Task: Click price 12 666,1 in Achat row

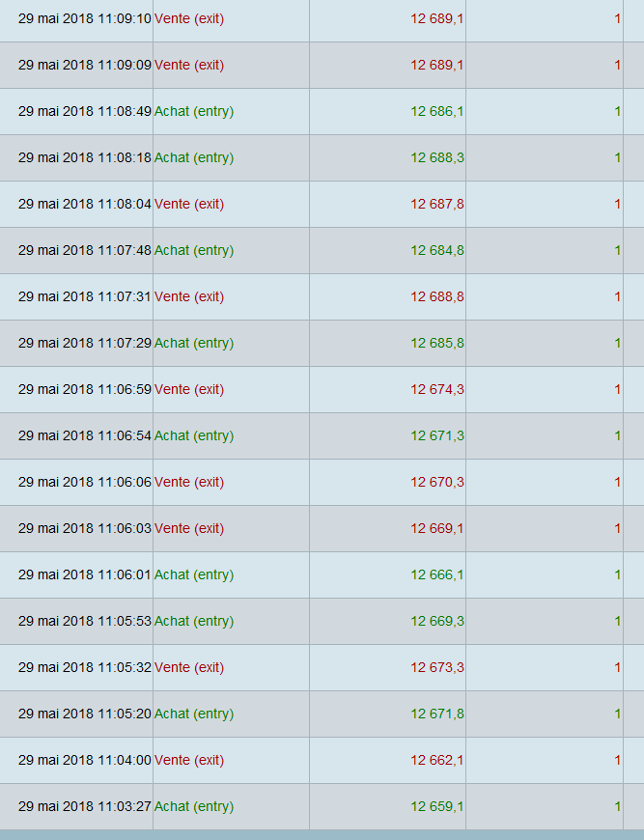Action: 436,574
